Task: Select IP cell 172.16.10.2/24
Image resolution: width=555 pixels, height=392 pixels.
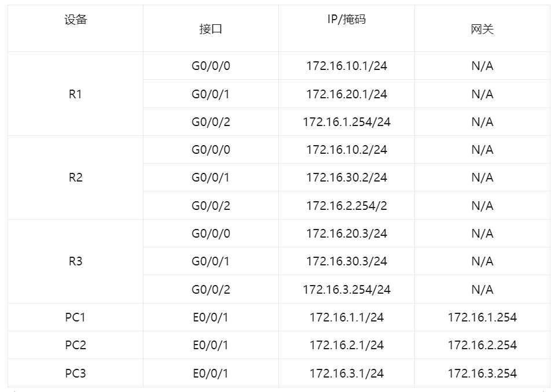Action: 346,150
